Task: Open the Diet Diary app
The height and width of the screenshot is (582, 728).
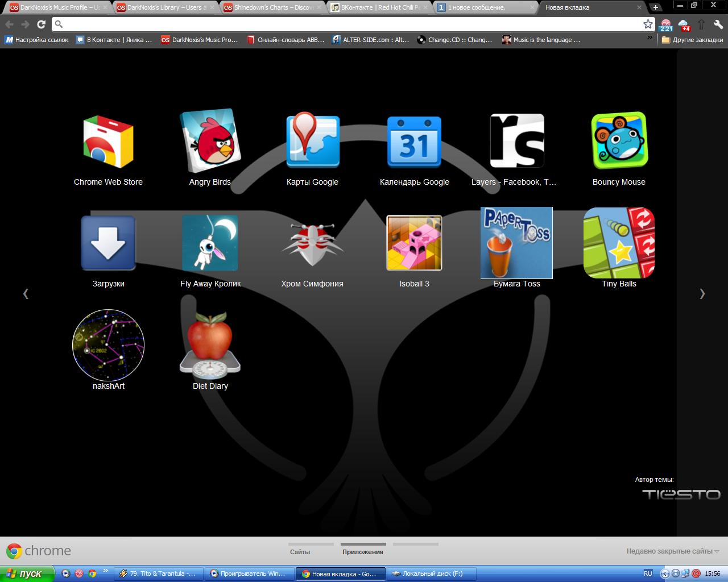Action: [210, 345]
